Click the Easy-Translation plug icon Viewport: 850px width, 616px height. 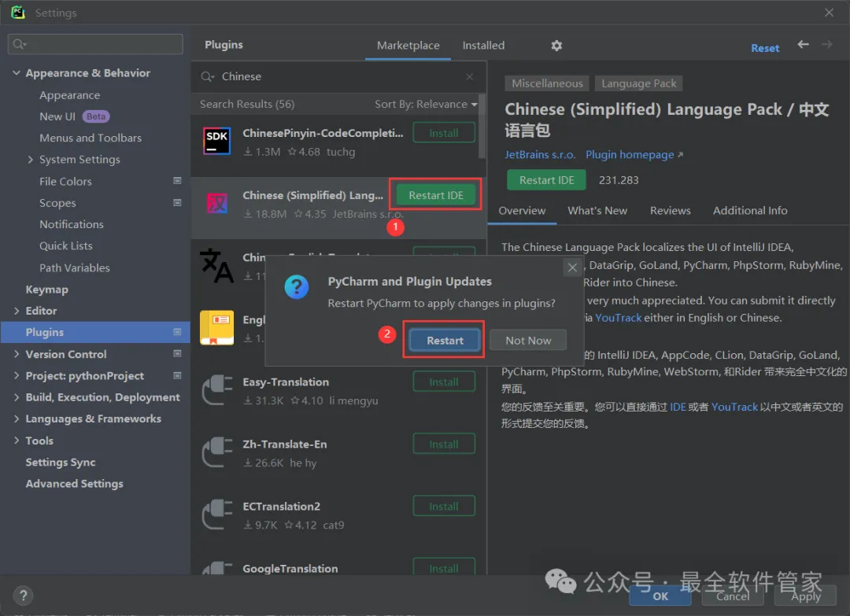217,390
